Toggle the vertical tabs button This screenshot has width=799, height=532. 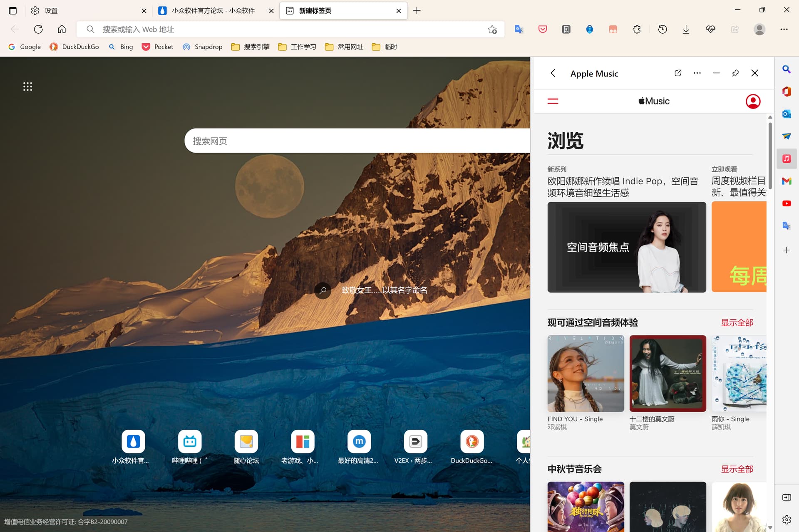(x=13, y=10)
